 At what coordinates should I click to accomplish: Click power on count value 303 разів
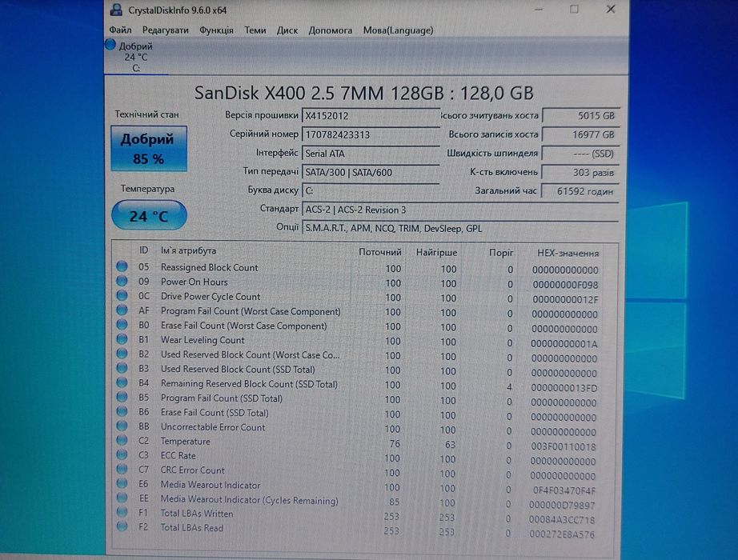(x=580, y=173)
